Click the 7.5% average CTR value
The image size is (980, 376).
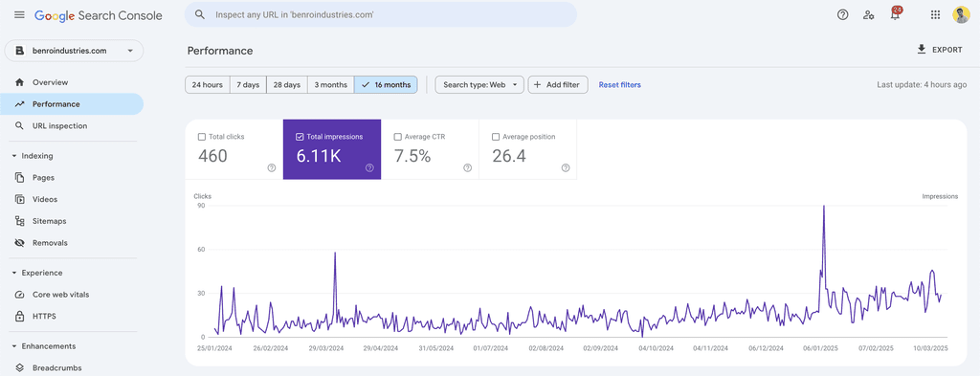[x=412, y=157]
